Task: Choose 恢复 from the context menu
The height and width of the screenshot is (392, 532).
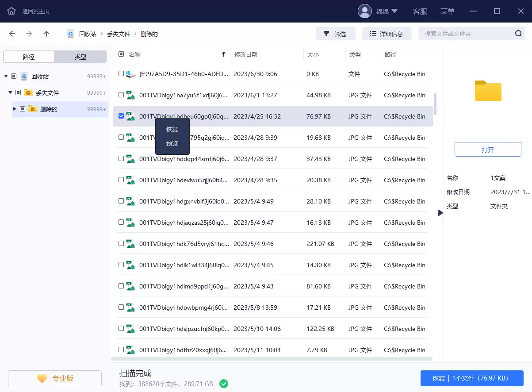Action: 172,129
